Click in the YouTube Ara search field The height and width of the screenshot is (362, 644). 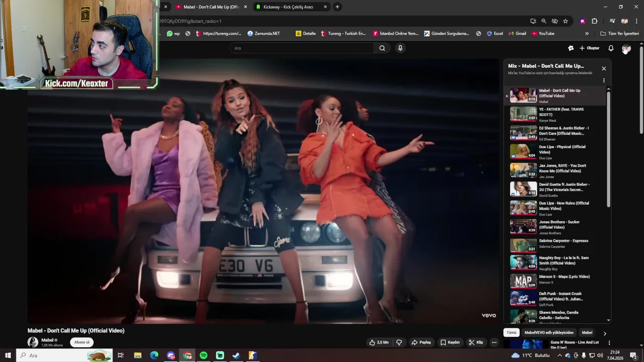pyautogui.click(x=302, y=48)
